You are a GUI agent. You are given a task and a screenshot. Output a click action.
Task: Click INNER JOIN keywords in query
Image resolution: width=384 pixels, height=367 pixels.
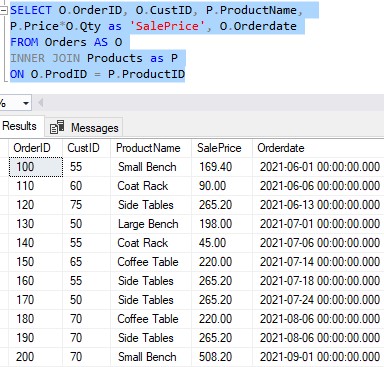[x=45, y=58]
